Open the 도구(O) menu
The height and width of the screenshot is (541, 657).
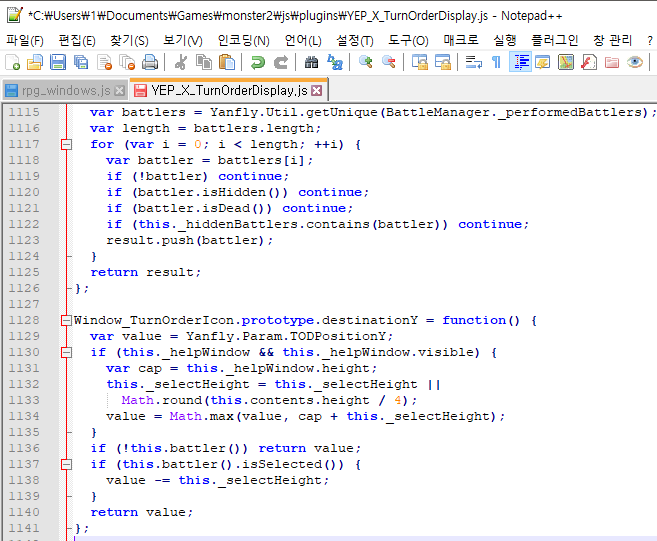pos(408,41)
